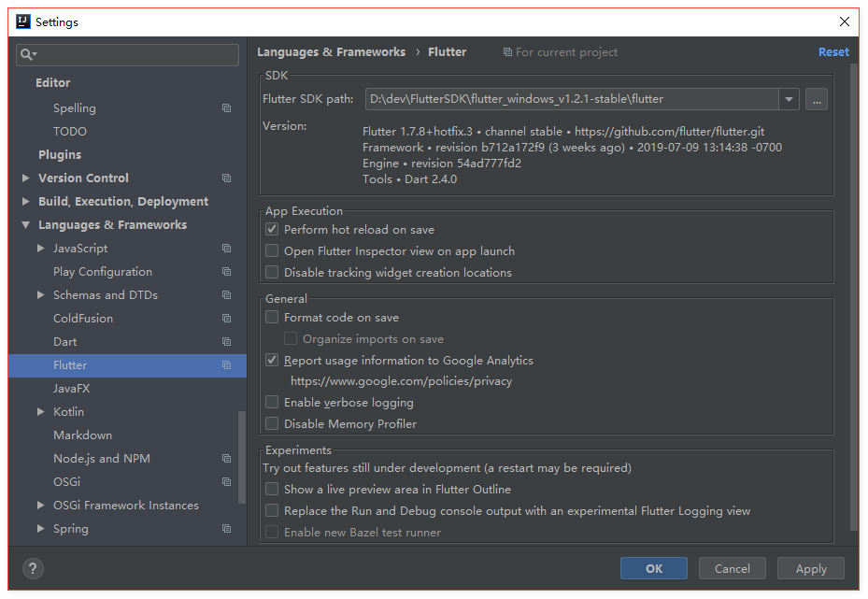Click the project-level icon beside Node.js and NPM

[226, 459]
